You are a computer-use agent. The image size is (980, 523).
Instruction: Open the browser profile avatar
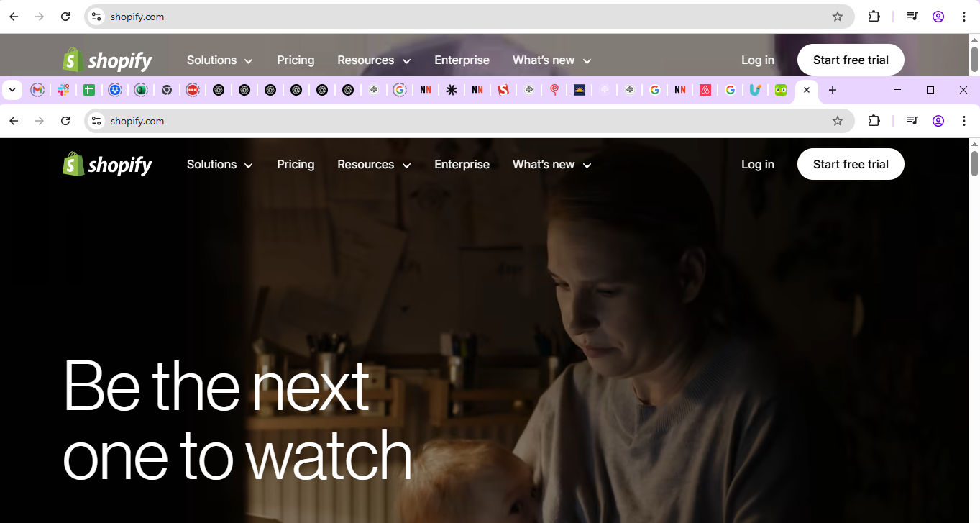point(938,121)
